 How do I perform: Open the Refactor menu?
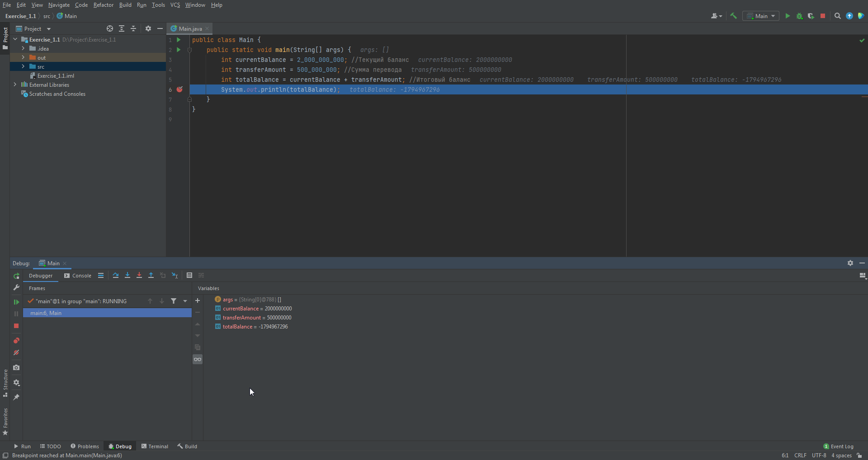[104, 5]
